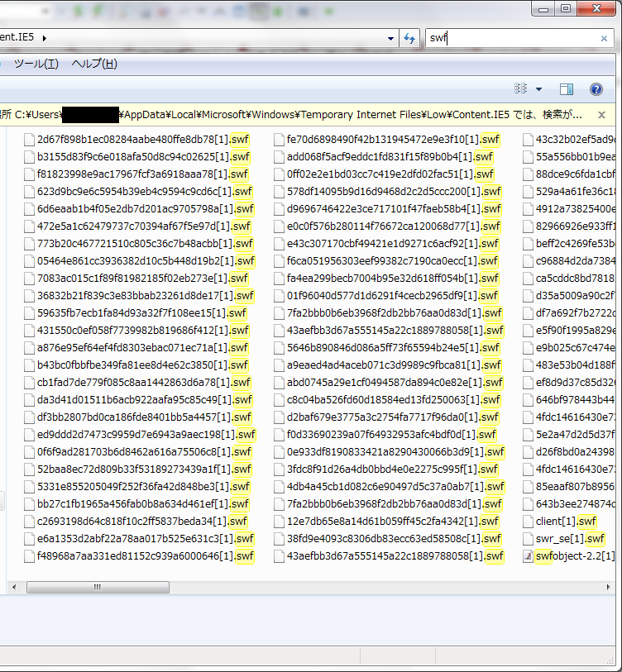
Task: Select file e43c307170cbf49421e1d9271c6acf92[1].swf
Action: (386, 244)
